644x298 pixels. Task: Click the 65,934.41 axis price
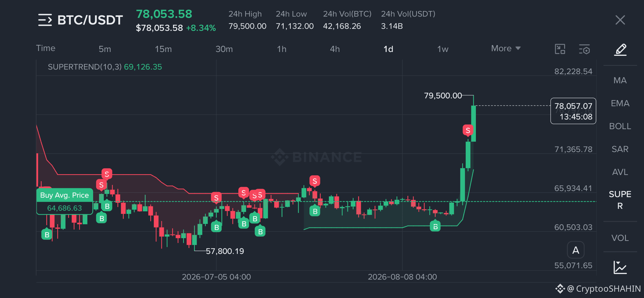573,188
